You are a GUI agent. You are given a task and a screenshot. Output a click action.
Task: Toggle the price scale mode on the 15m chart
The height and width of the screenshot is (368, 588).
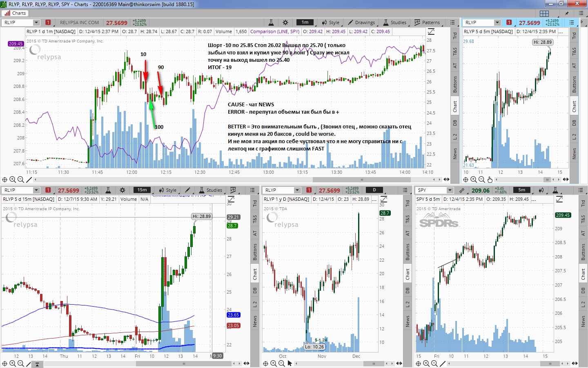pyautogui.click(x=231, y=199)
